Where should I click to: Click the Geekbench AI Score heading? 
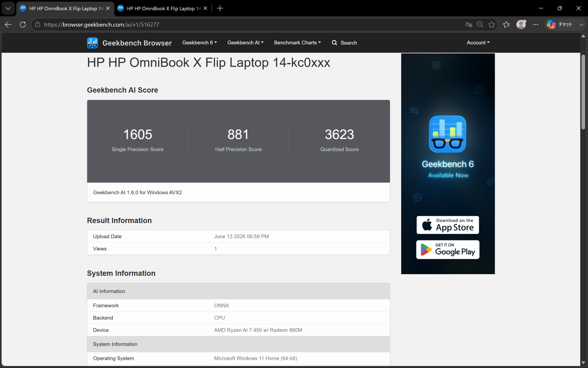click(x=122, y=90)
